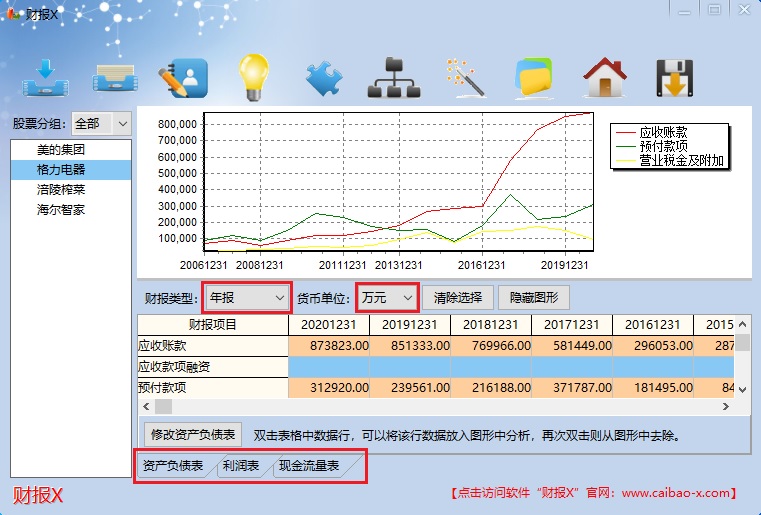Open the 财报类型 dropdown showing 年报

(247, 298)
